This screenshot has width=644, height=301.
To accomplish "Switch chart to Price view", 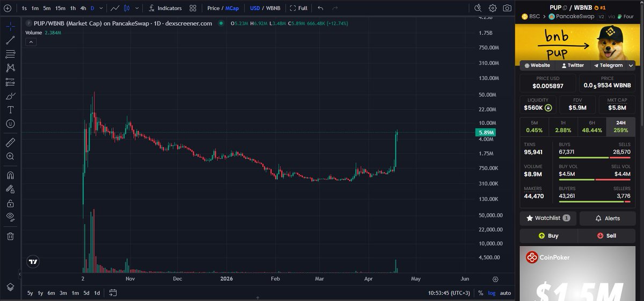I will (x=214, y=8).
